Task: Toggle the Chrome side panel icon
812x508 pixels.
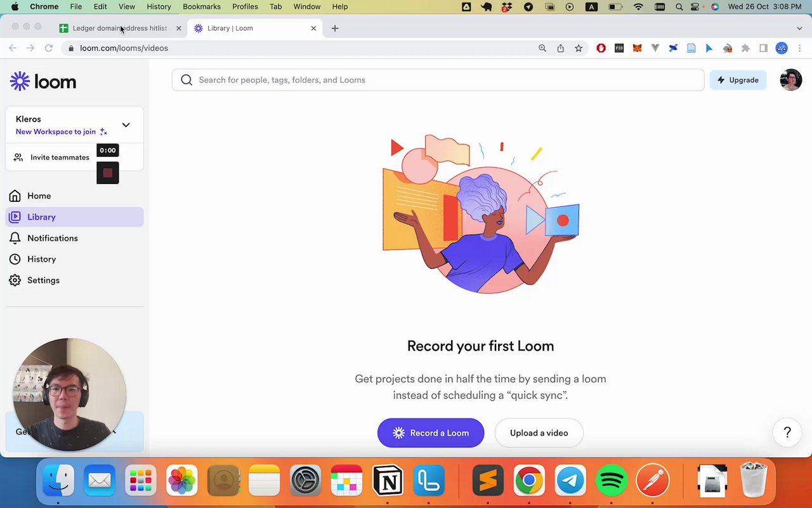Action: pyautogui.click(x=764, y=48)
